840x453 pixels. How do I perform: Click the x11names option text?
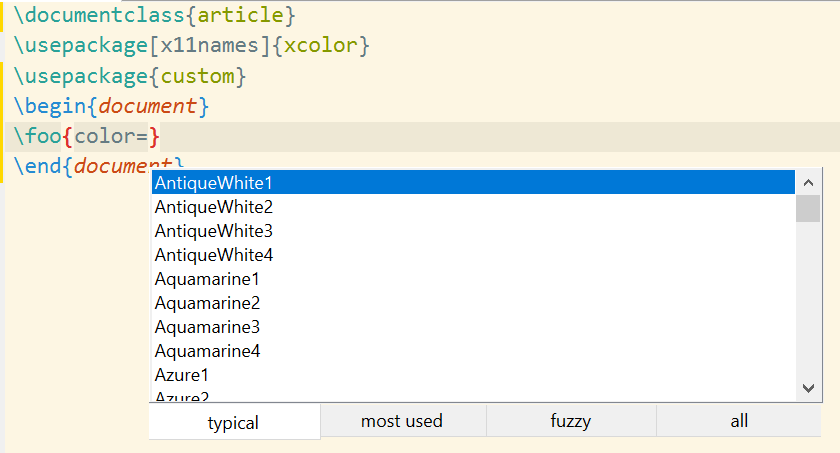pyautogui.click(x=210, y=46)
